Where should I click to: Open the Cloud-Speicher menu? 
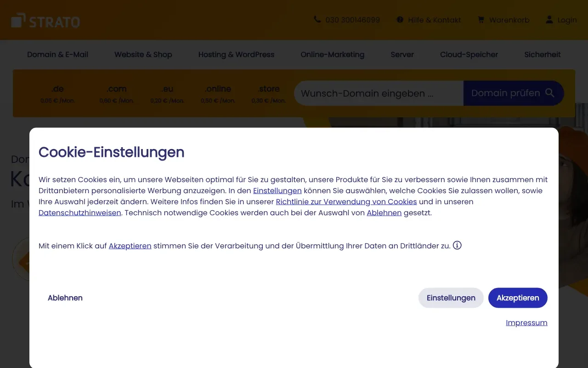coord(469,54)
